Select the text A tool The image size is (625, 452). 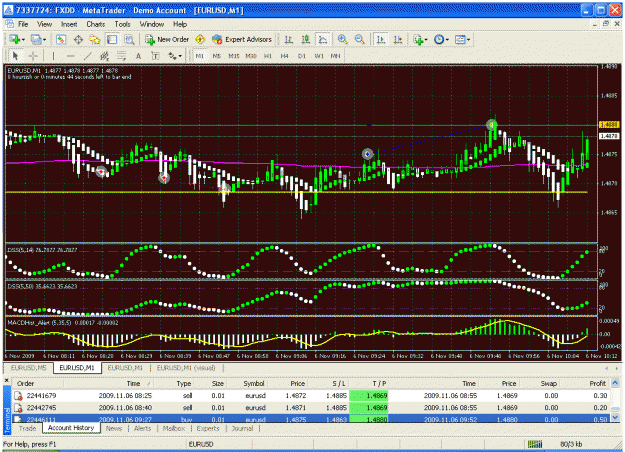tap(138, 56)
